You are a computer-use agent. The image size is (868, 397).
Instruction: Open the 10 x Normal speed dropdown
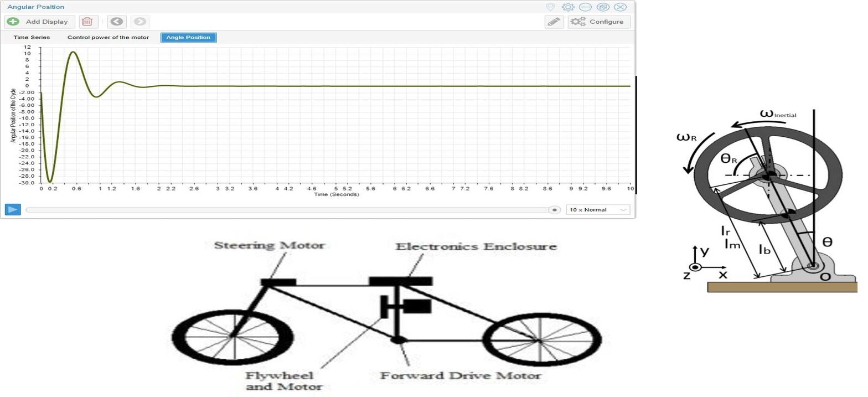(598, 210)
